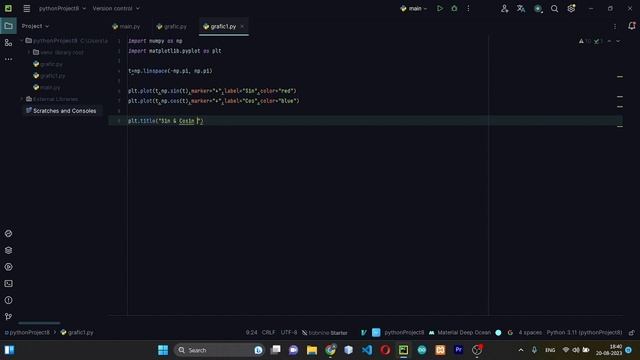The image size is (640, 360).
Task: Click the cyan accent color circle
Action: [x=498, y=333]
